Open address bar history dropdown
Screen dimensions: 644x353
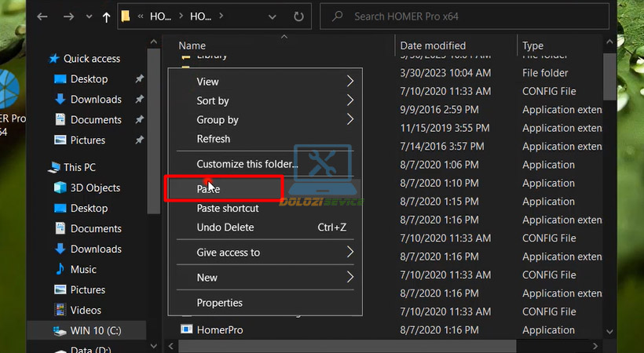pos(272,16)
